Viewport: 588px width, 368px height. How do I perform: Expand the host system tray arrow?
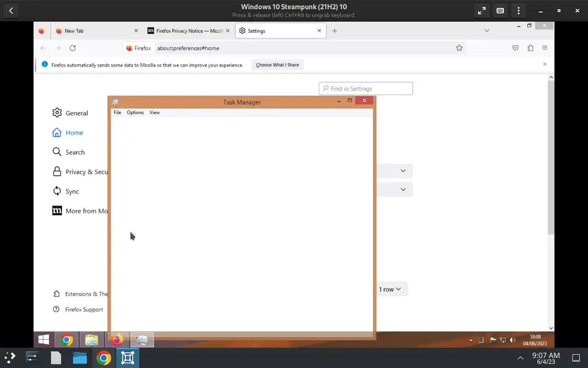tap(520, 358)
